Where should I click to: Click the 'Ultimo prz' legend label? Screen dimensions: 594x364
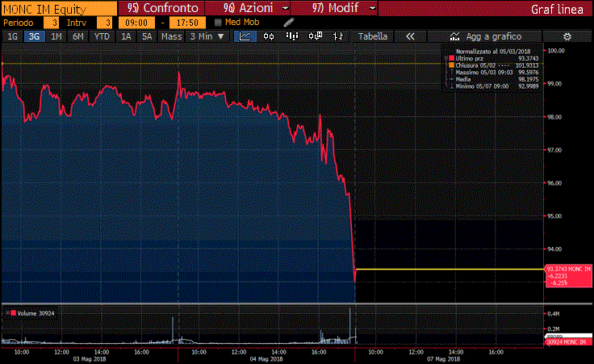click(470, 58)
